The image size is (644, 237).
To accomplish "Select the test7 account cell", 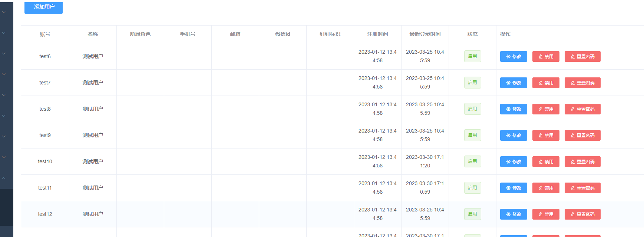I will click(x=45, y=83).
